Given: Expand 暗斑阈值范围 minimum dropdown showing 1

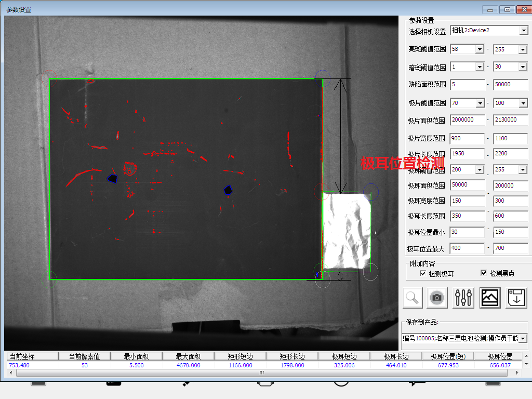Looking at the screenshot, I should click(x=479, y=67).
